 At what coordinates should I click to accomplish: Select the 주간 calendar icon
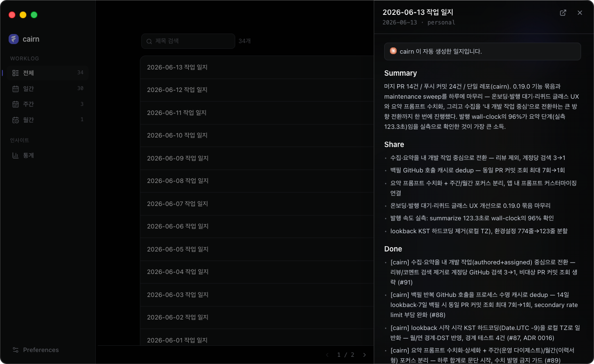tap(15, 104)
